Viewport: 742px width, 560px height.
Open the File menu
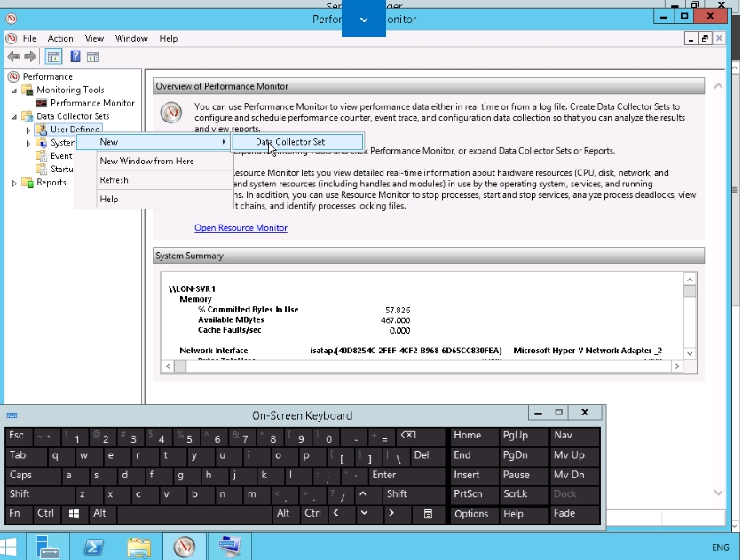(29, 39)
